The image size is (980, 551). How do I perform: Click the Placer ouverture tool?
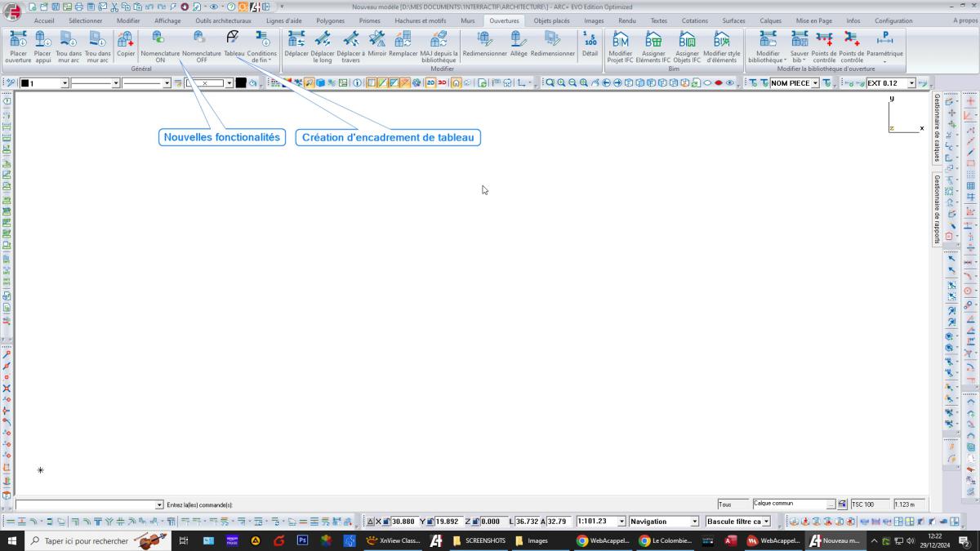(18, 46)
